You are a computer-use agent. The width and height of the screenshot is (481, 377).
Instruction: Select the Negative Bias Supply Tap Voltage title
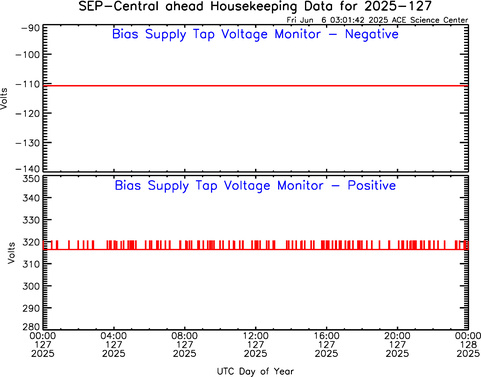click(255, 34)
